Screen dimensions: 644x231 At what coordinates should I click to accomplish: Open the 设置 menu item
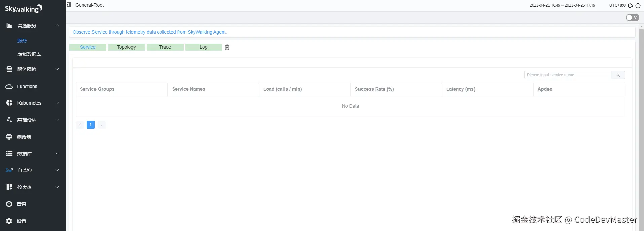[22, 221]
